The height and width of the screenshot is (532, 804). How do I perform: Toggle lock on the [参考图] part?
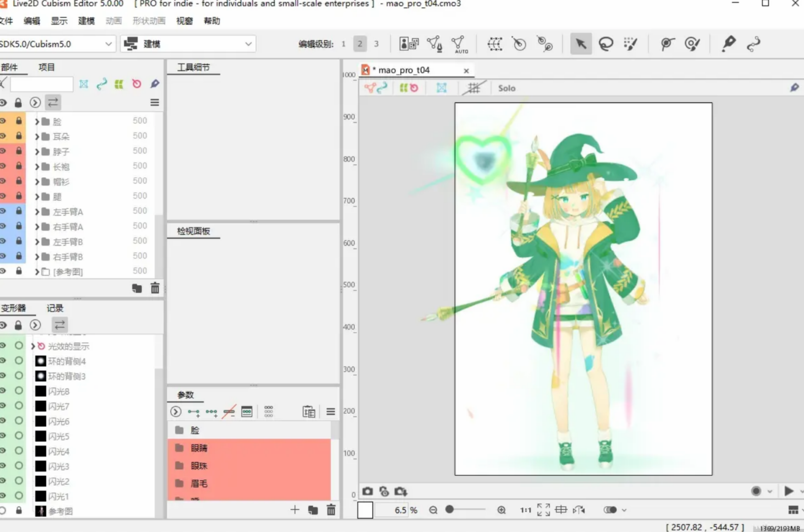coord(19,271)
